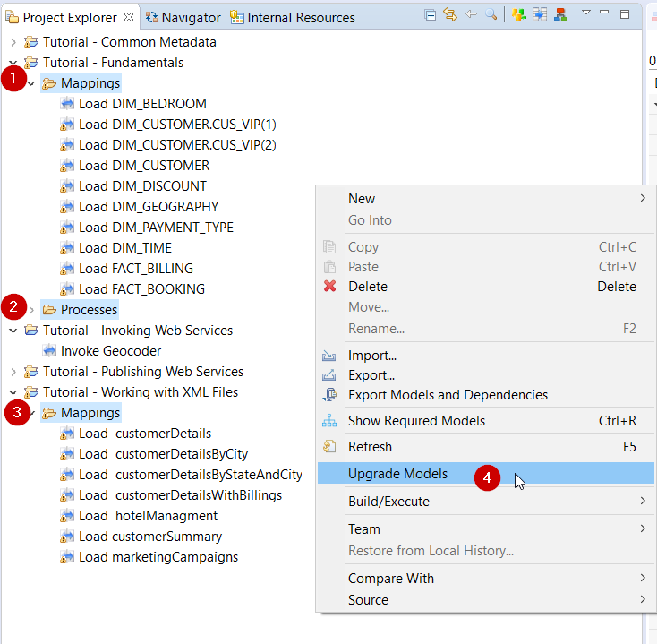The width and height of the screenshot is (657, 644).
Task: Select Load DIM_CUSTOMER.CUS_VIP(2) mapping
Action: pyautogui.click(x=177, y=145)
